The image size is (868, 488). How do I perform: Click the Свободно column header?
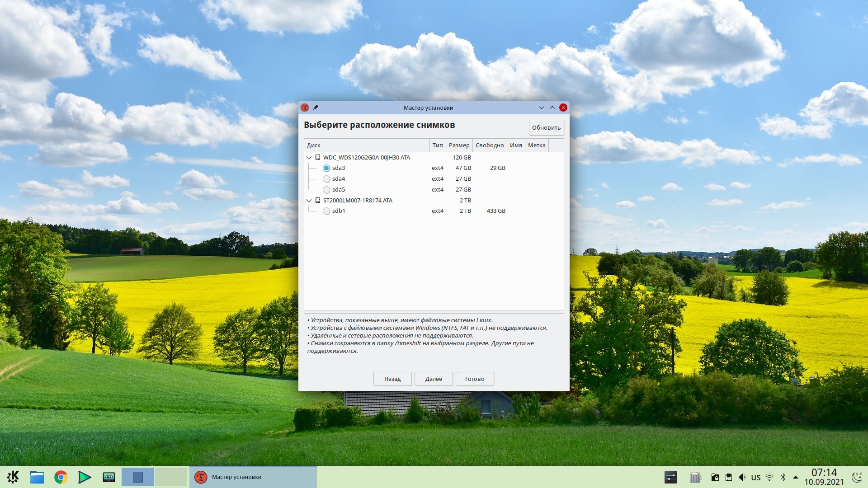pos(489,145)
